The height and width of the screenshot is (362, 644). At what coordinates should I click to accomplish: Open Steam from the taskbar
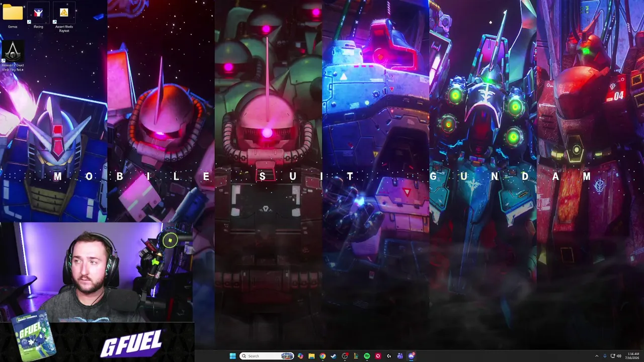tap(334, 356)
